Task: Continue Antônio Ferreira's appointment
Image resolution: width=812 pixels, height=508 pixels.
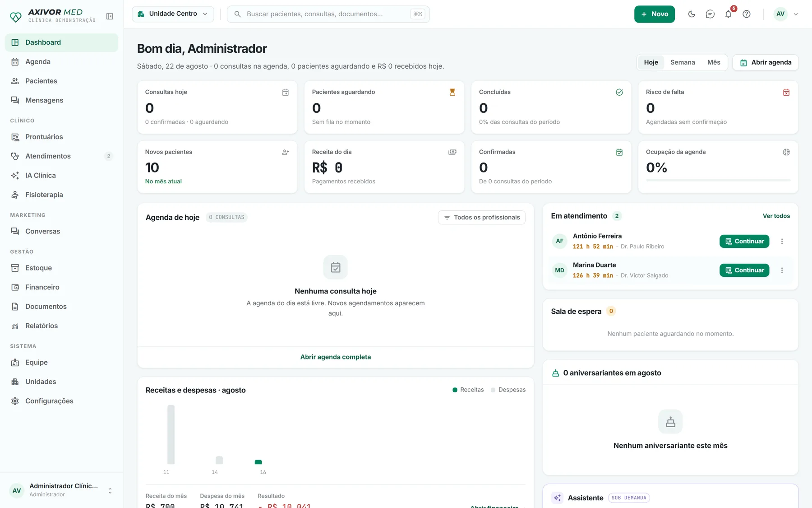Action: [744, 241]
